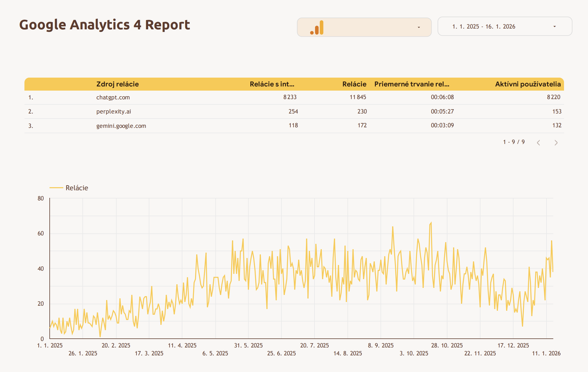This screenshot has width=588, height=372.
Task: Toggle the Relácie legend series
Action: (x=77, y=188)
